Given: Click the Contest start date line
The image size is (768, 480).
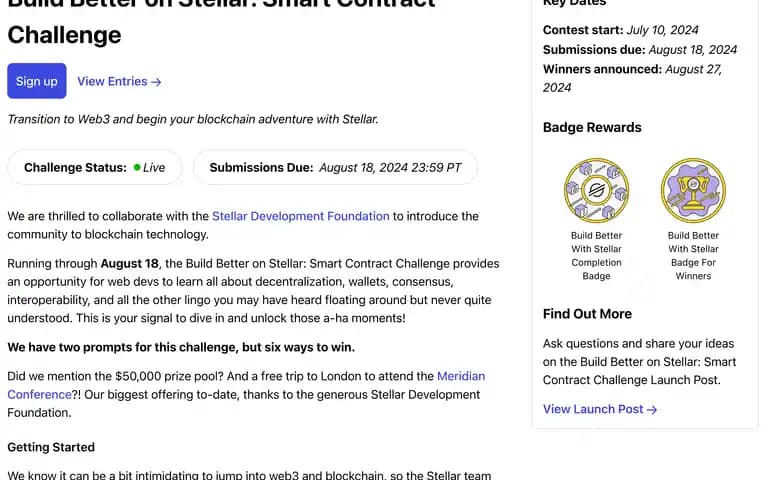Looking at the screenshot, I should [621, 30].
